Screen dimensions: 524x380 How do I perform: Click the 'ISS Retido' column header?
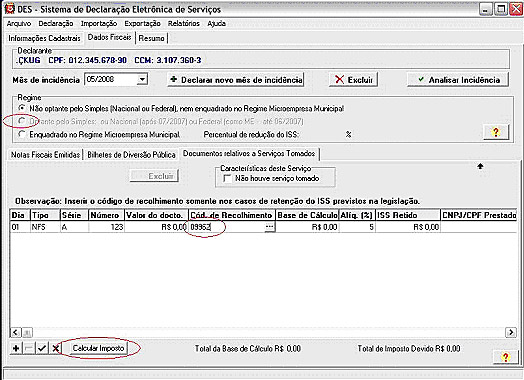[407, 215]
